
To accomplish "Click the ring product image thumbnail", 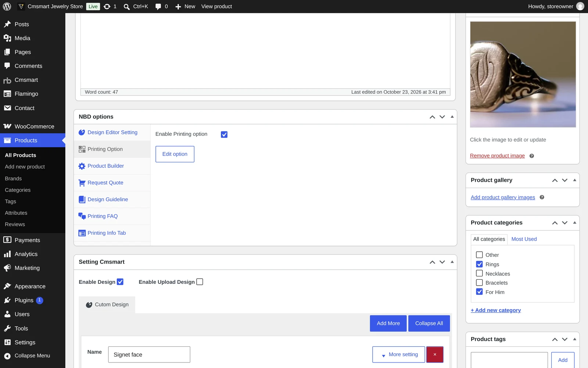I will coord(523,74).
